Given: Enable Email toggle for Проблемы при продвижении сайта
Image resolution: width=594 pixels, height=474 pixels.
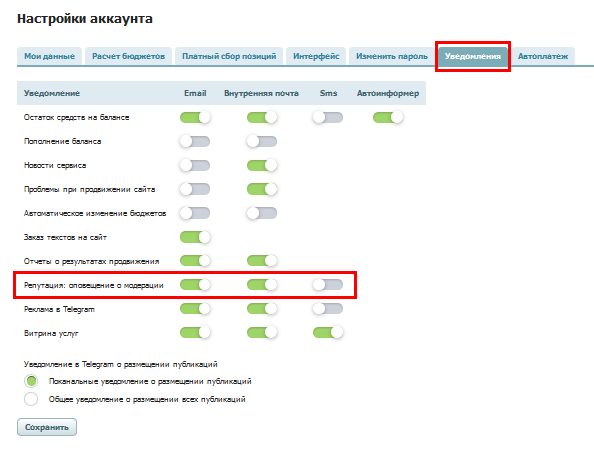Looking at the screenshot, I should (195, 189).
